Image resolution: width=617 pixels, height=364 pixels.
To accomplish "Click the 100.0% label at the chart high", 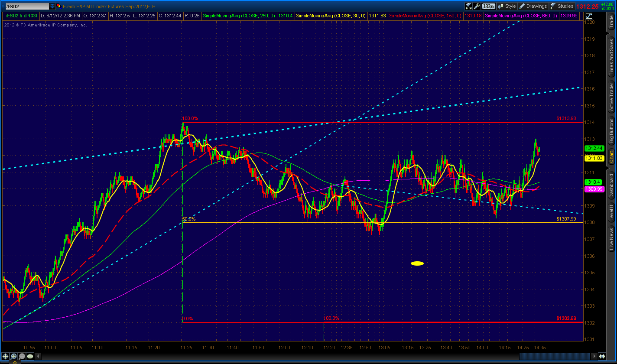I will pyautogui.click(x=190, y=118).
